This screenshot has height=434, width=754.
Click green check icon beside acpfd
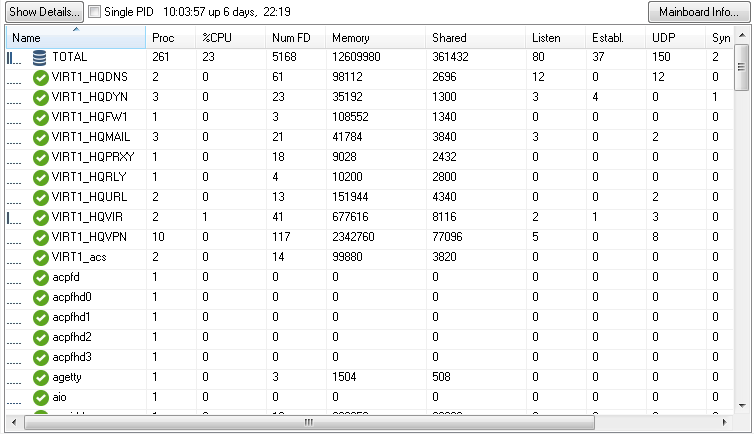(41, 277)
